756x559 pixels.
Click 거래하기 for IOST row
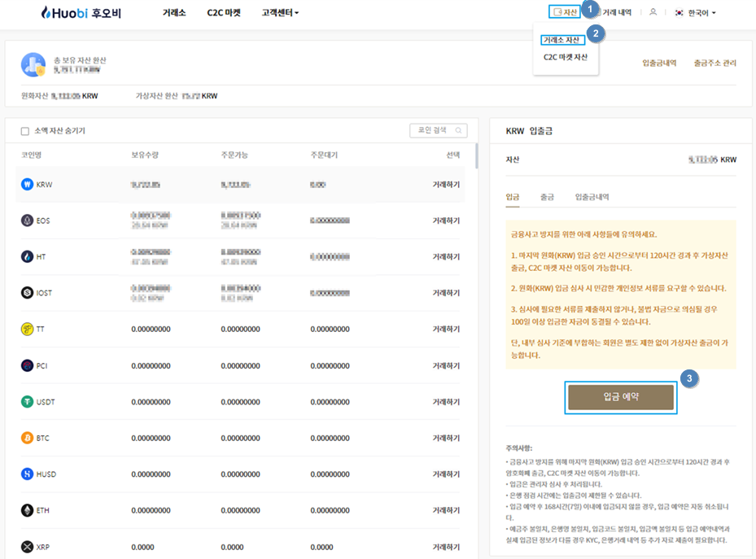point(446,293)
